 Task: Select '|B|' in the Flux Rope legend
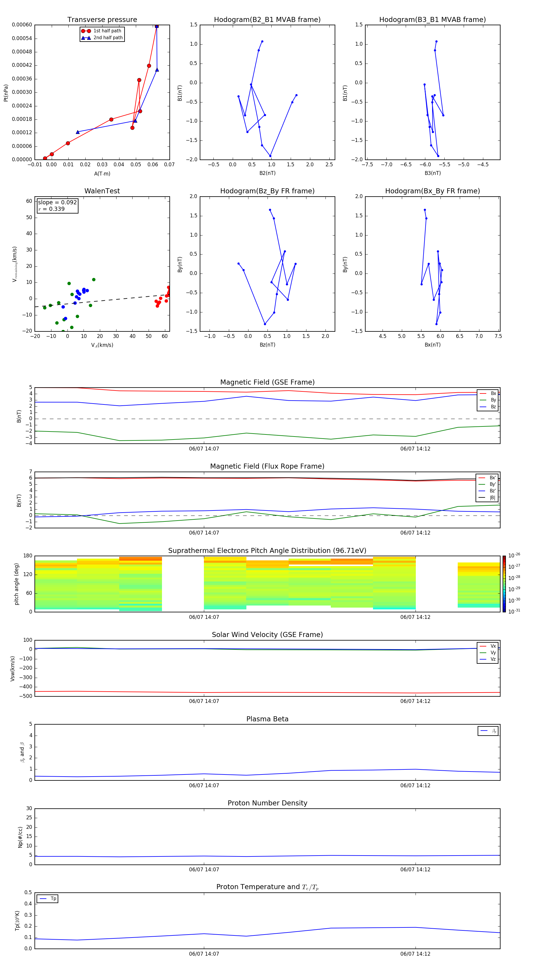tap(487, 498)
